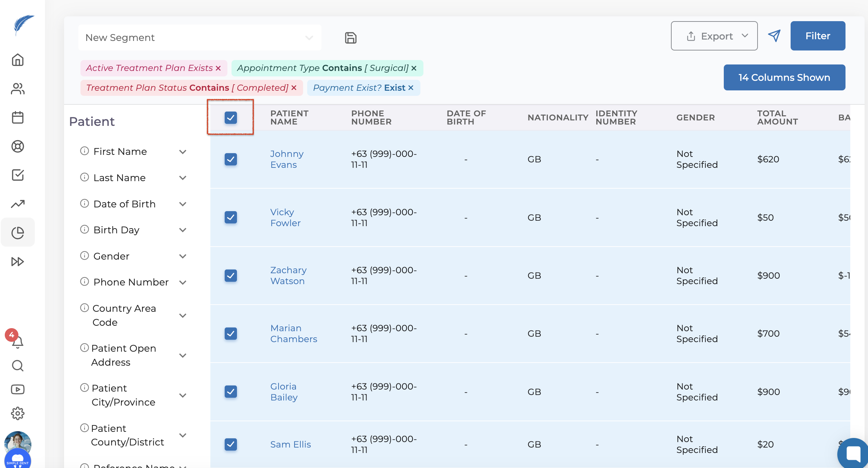
Task: Click the search magnifier icon in sidebar
Action: coord(18,366)
